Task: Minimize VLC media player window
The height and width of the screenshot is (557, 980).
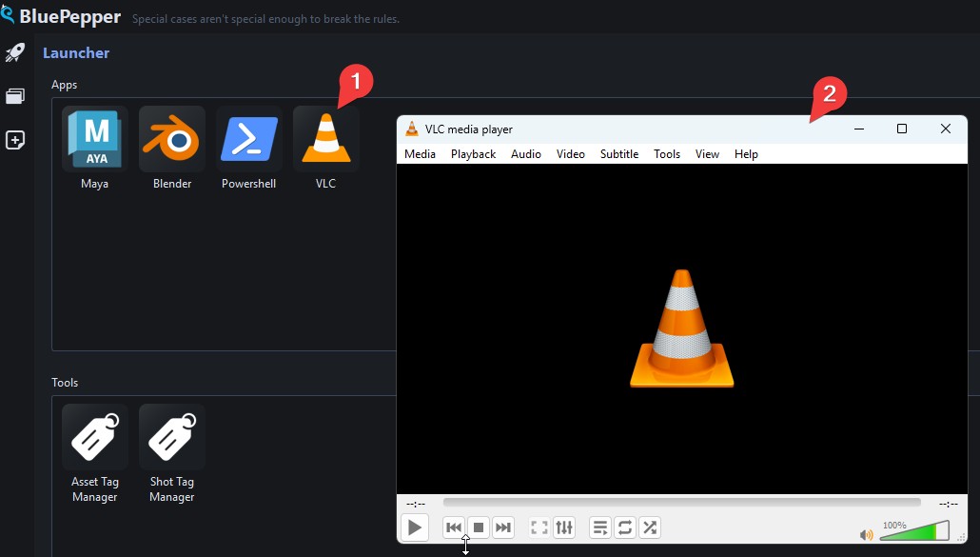Action: click(859, 129)
